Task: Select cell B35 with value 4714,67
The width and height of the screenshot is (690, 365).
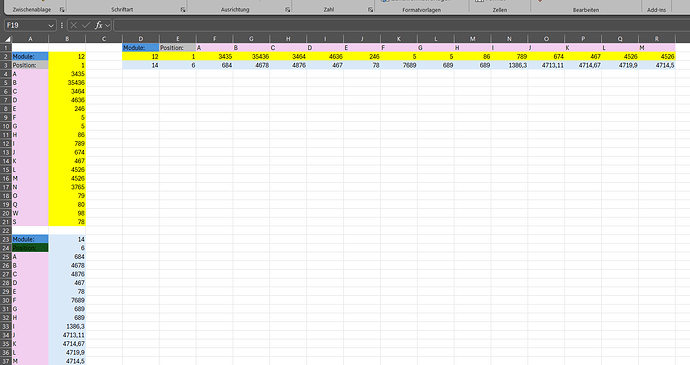Action: tap(67, 344)
